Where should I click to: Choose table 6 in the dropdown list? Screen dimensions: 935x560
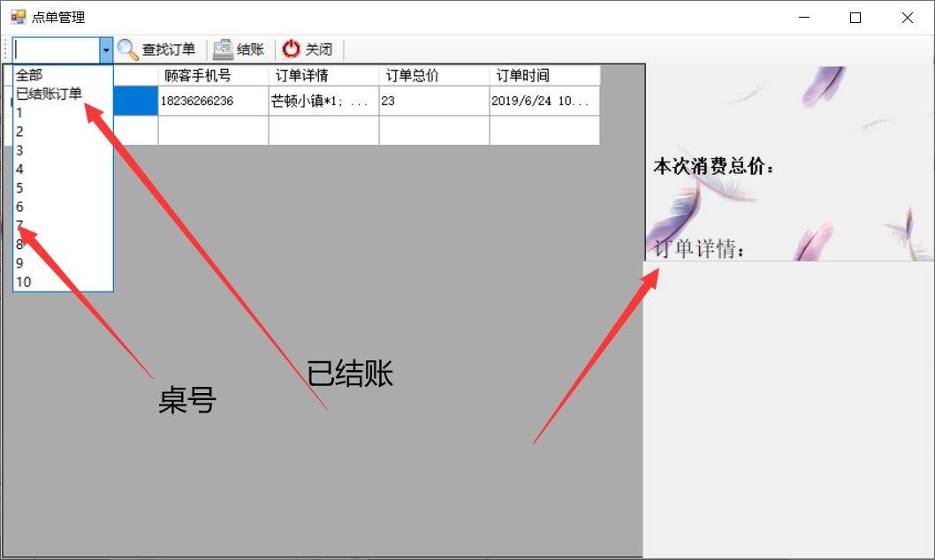[x=63, y=207]
